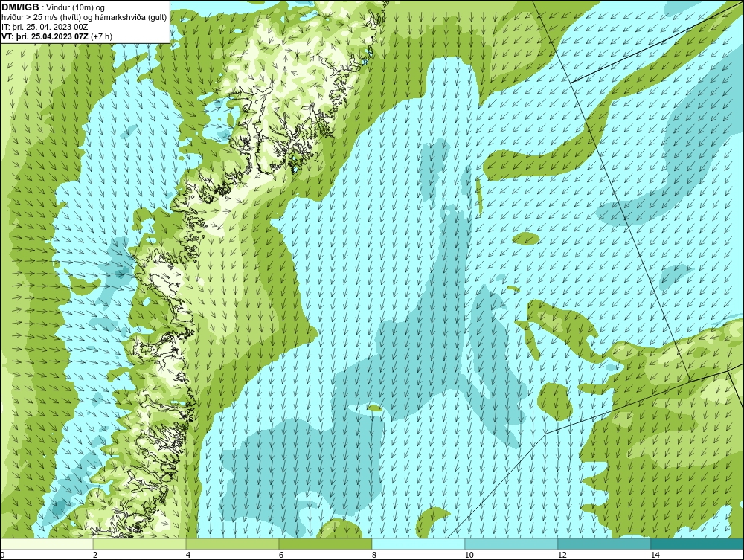Click the above 14 m/s dark teal segment
The height and width of the screenshot is (560, 744).
pyautogui.click(x=698, y=544)
